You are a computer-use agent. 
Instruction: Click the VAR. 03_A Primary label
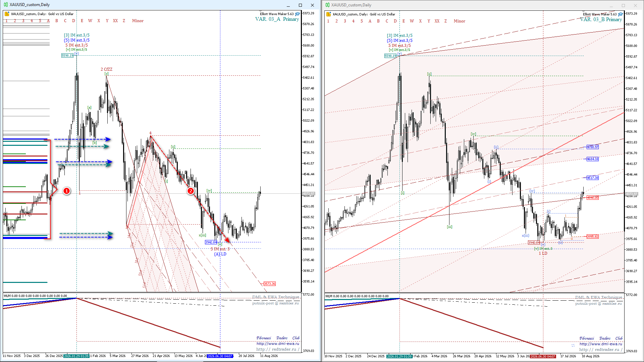[x=277, y=19]
